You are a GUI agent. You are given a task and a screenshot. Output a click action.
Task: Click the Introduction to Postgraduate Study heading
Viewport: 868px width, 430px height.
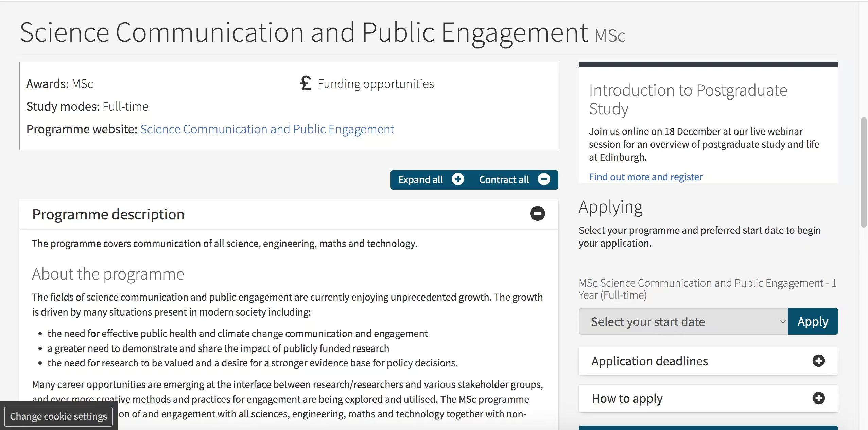click(688, 99)
